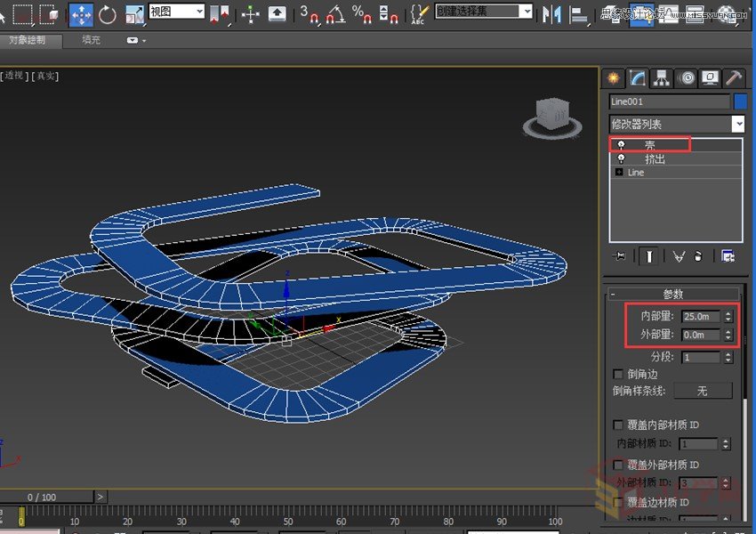This screenshot has height=534, width=756.
Task: Click the 内部材质 ID value field
Action: click(698, 444)
